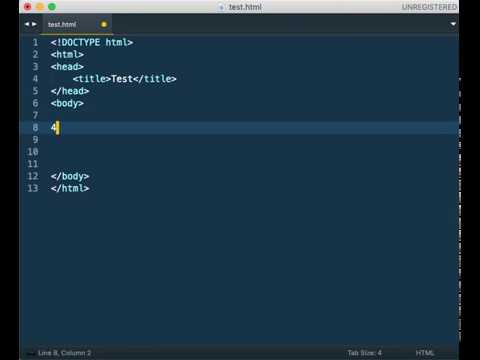This screenshot has width=480, height=360.
Task: Toggle the side bar icon in the status bar
Action: [30, 353]
